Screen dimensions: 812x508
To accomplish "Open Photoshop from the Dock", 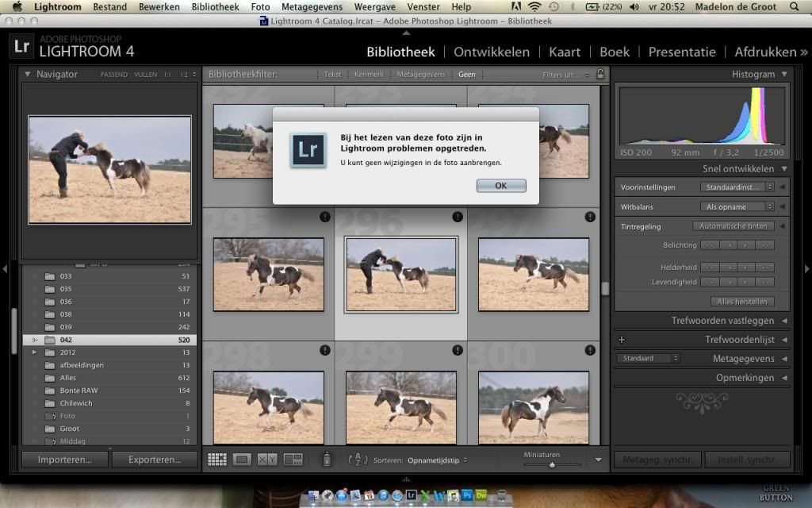I will coord(467,495).
